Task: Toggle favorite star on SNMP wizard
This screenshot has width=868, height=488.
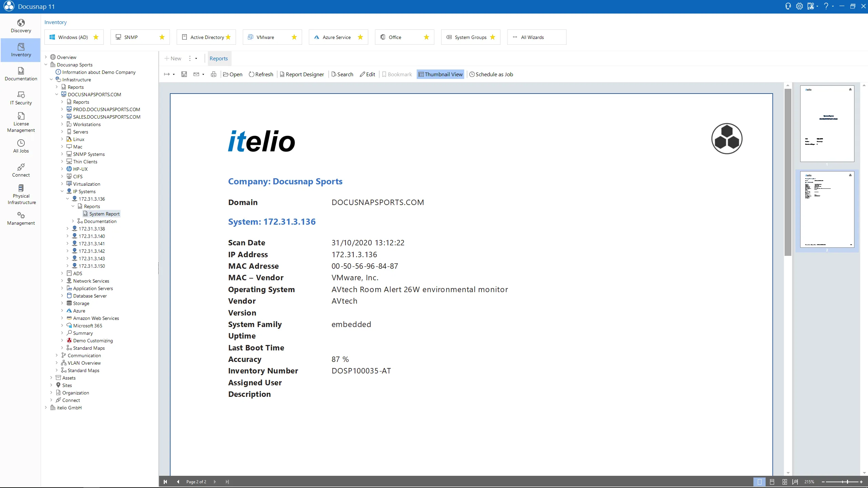Action: click(162, 37)
